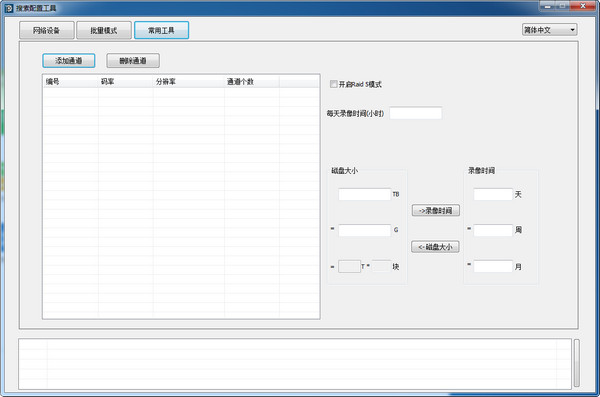Image resolution: width=600 pixels, height=397 pixels.
Task: Click the 磁盘大小 TB input field
Action: pyautogui.click(x=364, y=194)
